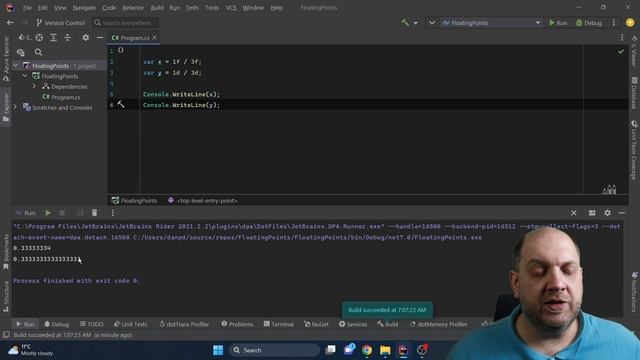Open the Unit Tests tool window tab
The height and width of the screenshot is (360, 640).
pos(130,324)
